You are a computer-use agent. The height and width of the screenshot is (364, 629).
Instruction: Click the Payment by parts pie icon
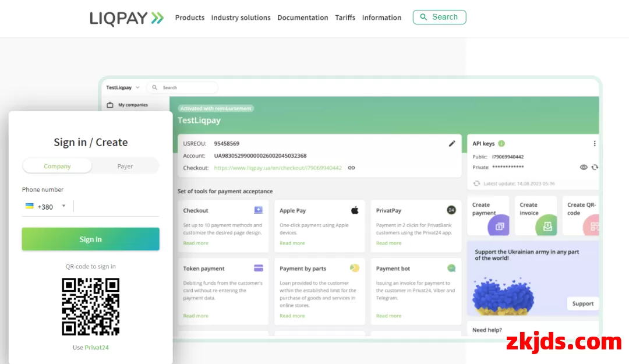pos(355,268)
